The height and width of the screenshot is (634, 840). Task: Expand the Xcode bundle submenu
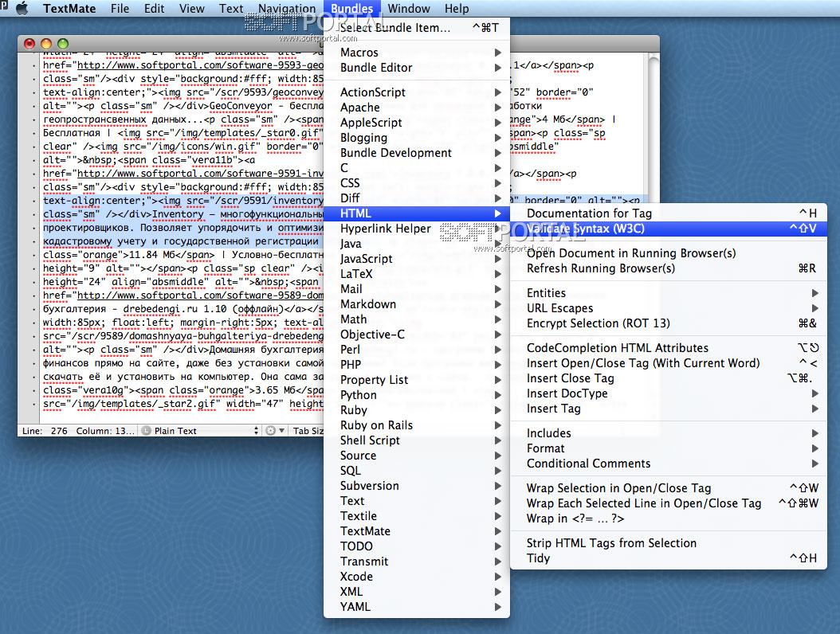(x=417, y=577)
